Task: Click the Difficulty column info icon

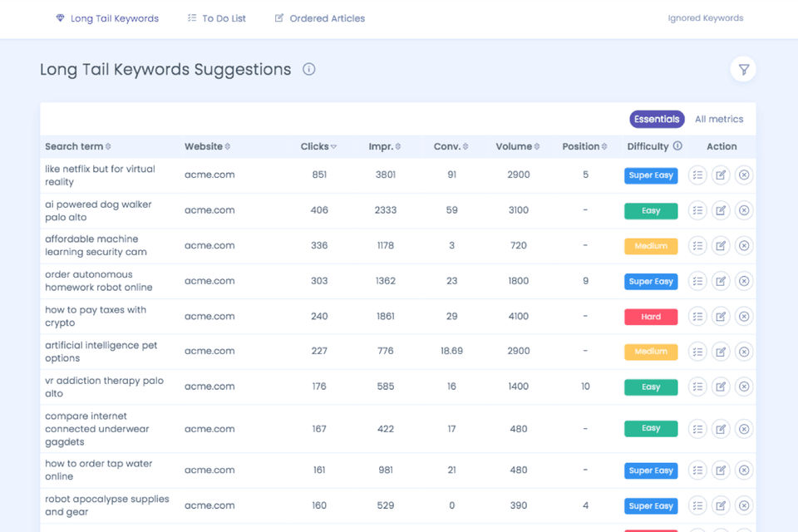Action: [677, 146]
